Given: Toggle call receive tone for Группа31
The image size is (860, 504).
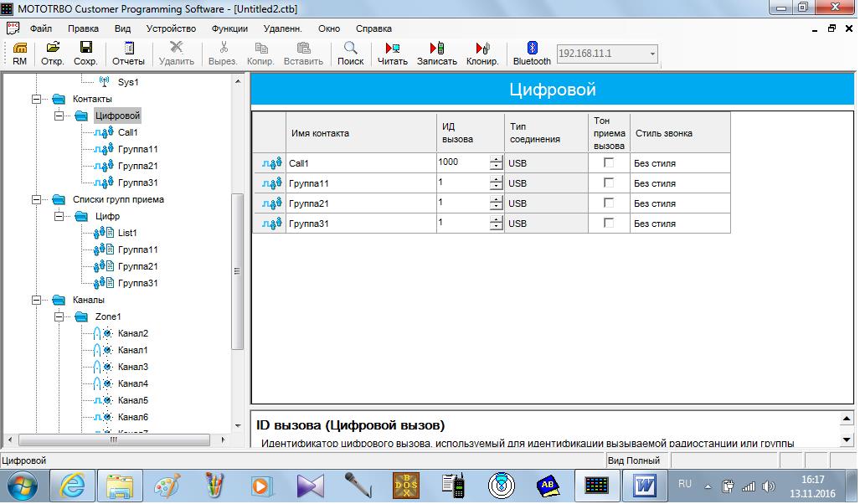Looking at the screenshot, I should click(x=608, y=223).
